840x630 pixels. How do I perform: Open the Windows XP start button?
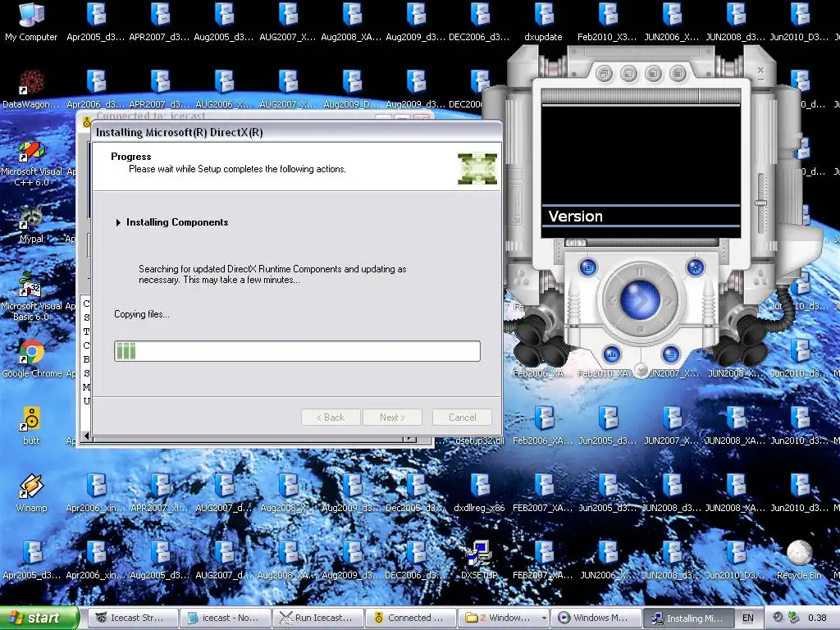pyautogui.click(x=39, y=618)
